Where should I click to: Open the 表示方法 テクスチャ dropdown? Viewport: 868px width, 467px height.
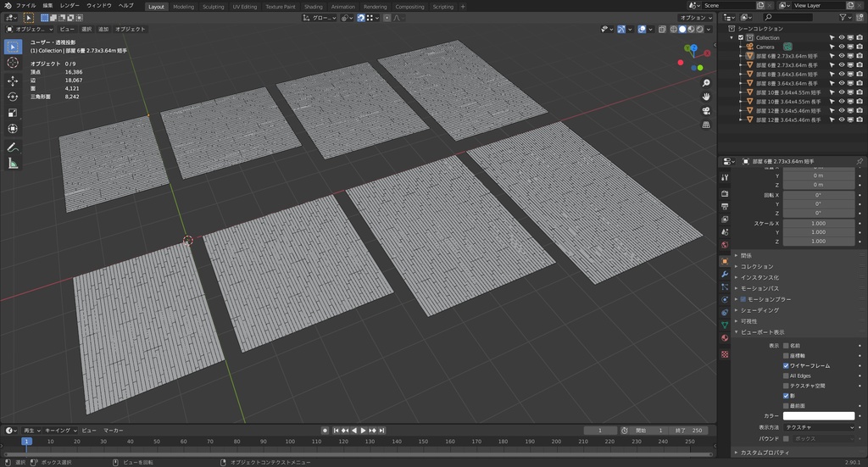818,427
